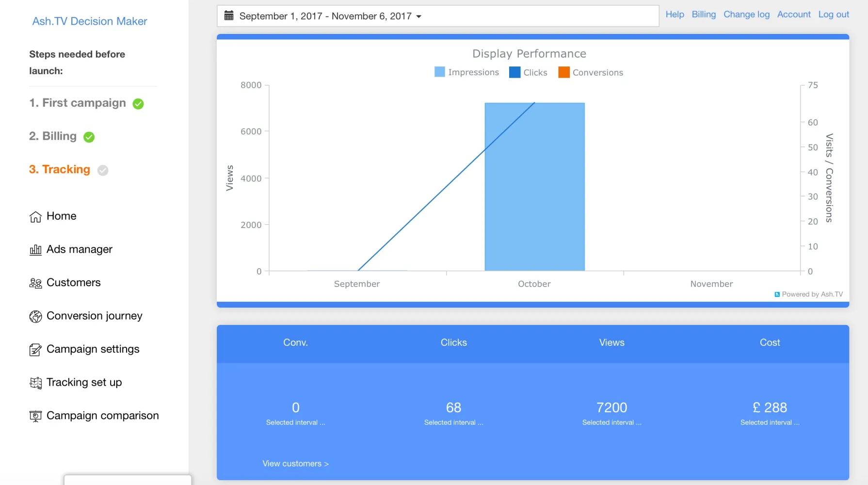Click the calendar icon in date picker
Screen dimensions: 868x485
(229, 16)
